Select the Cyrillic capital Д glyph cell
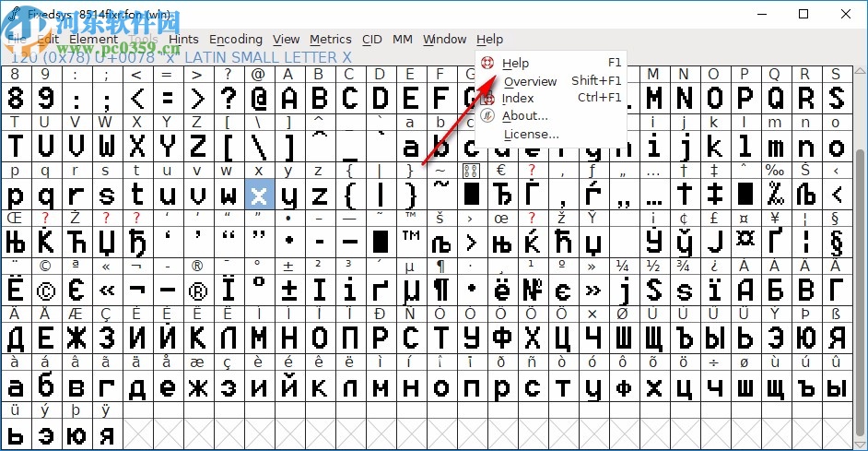Image resolution: width=868 pixels, height=451 pixels. [x=16, y=338]
